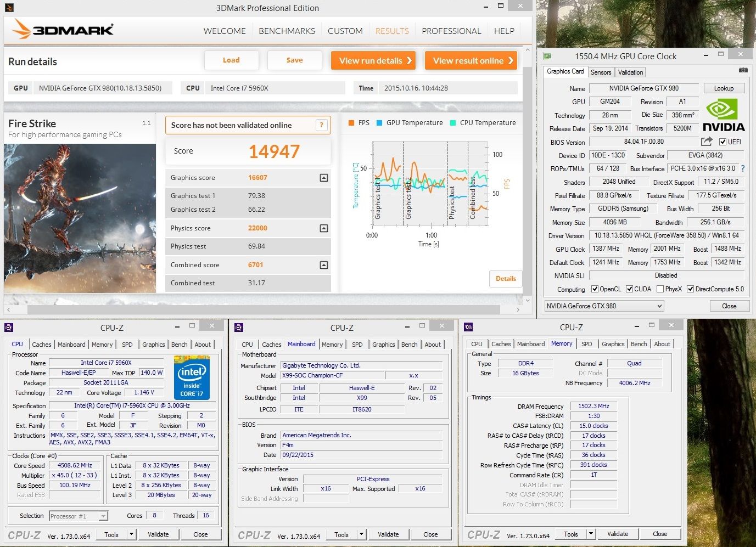Image resolution: width=756 pixels, height=547 pixels.
Task: Click Close in CPU-Z Mainboard window
Action: coord(430,534)
